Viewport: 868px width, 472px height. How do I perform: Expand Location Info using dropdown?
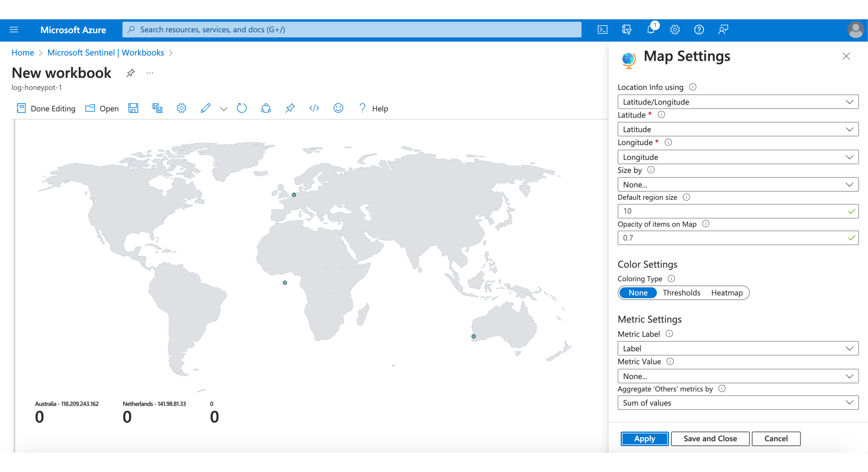[x=737, y=102]
